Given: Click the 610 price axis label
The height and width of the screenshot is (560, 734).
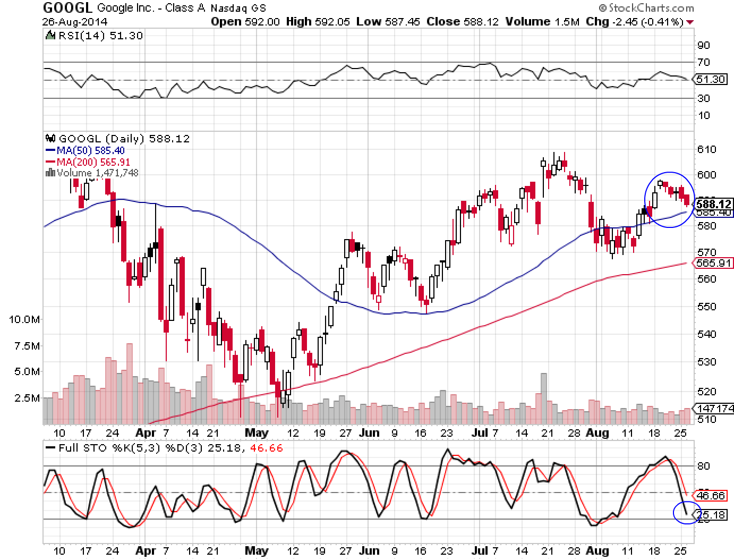Looking at the screenshot, I should [x=706, y=149].
